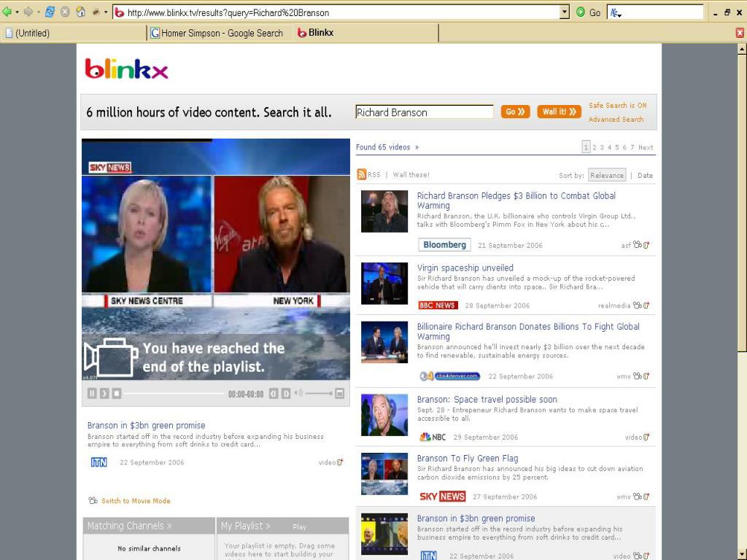The width and height of the screenshot is (747, 560).
Task: Switch to Movie Mode
Action: (x=135, y=501)
